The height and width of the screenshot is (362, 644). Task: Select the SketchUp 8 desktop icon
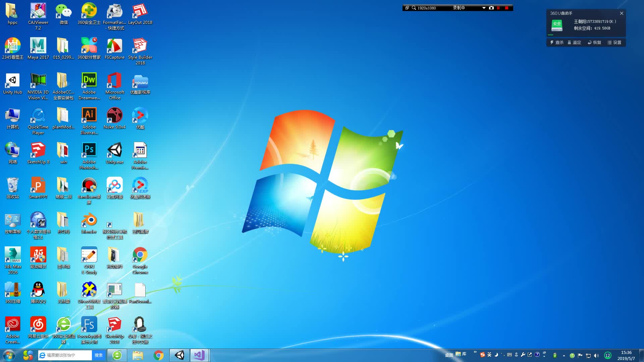click(38, 154)
